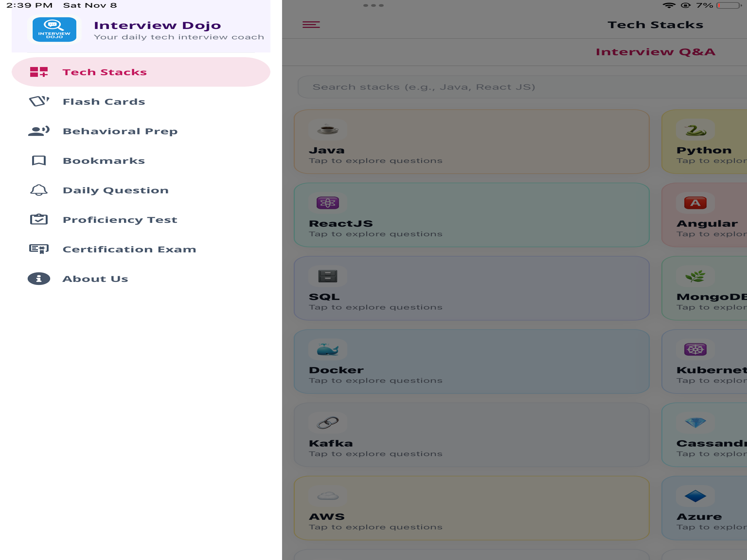Tap the Cassandra card title
The image size is (747, 560).
point(712,443)
